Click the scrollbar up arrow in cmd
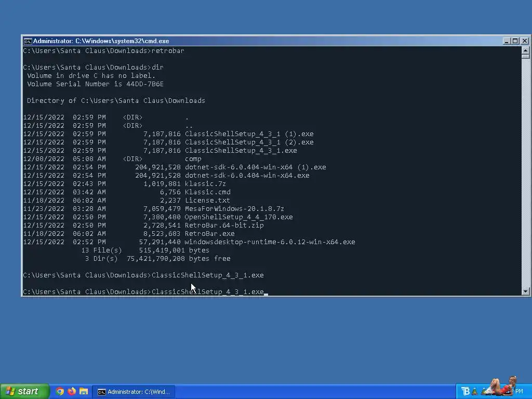The image size is (532, 399). click(x=526, y=51)
